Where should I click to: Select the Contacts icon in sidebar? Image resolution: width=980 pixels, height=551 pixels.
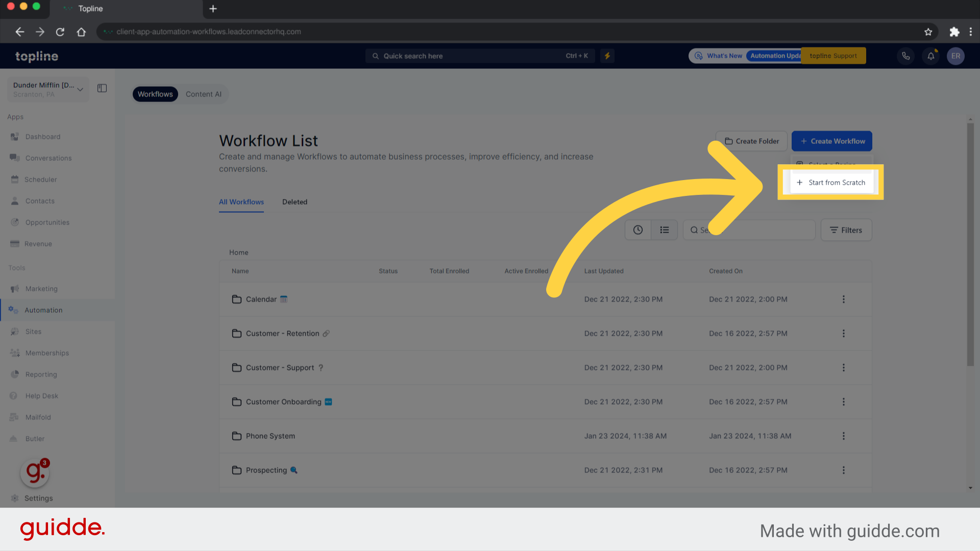14,201
